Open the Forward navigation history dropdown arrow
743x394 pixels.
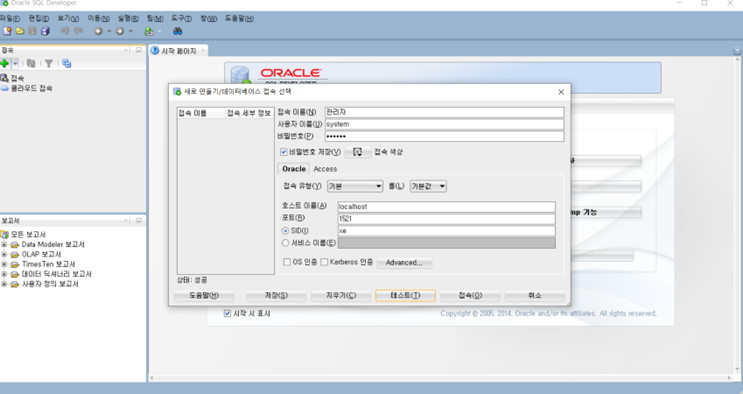click(x=131, y=31)
